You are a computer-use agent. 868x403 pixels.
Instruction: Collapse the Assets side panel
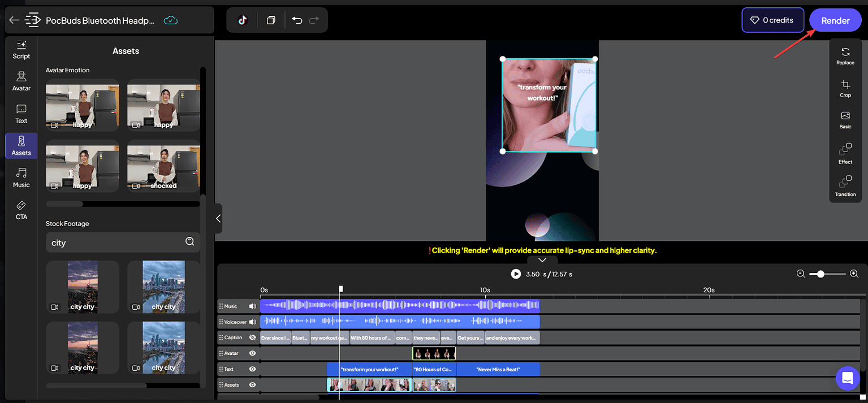click(x=218, y=219)
